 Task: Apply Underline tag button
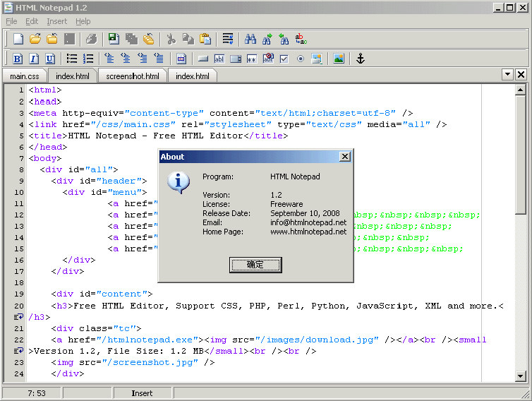pos(50,59)
